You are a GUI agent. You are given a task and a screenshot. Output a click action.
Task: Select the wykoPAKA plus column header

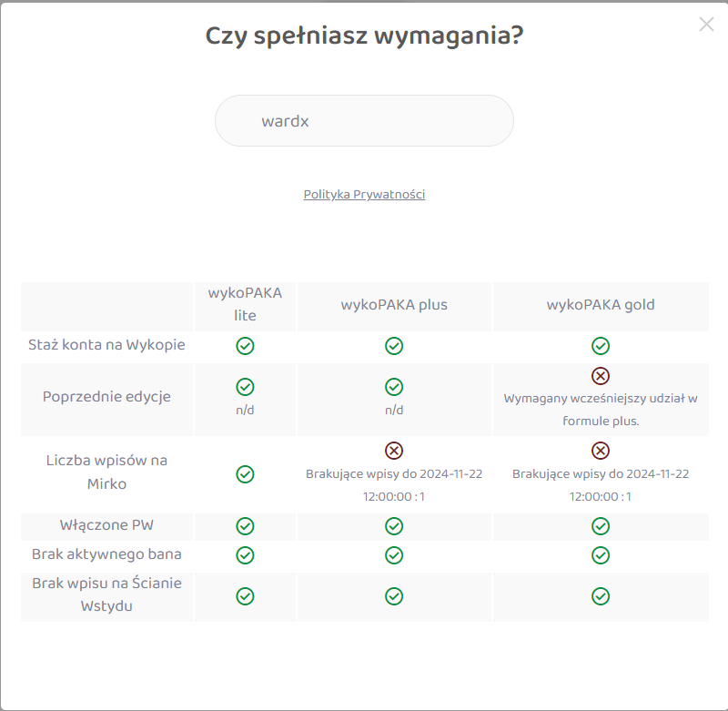tap(394, 305)
